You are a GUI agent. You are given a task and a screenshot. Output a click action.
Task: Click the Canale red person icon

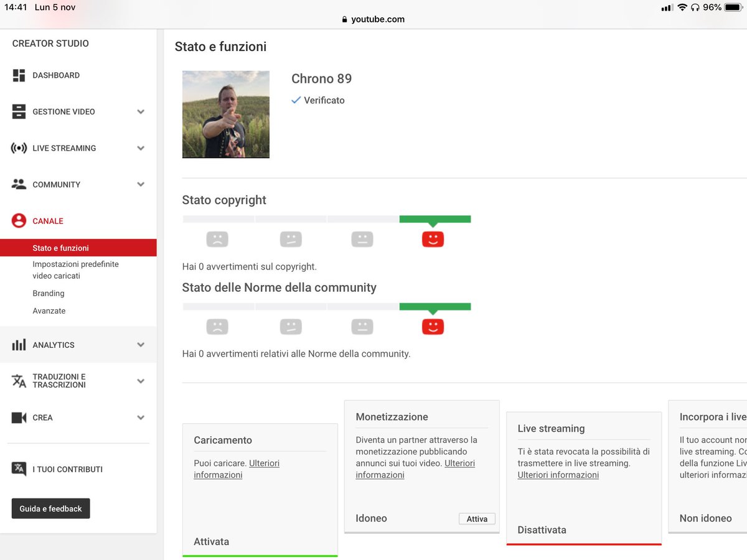(x=19, y=221)
